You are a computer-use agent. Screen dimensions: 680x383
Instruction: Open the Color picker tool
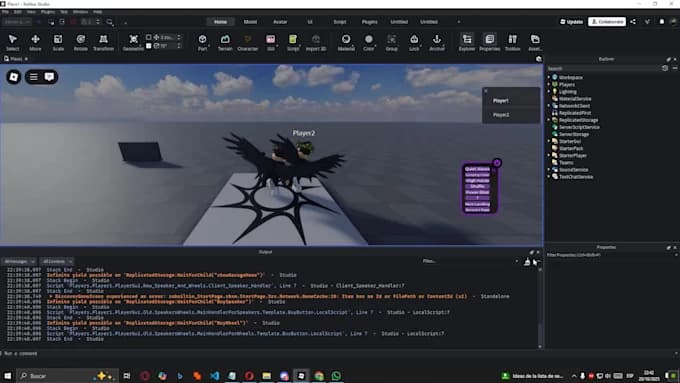click(x=369, y=43)
